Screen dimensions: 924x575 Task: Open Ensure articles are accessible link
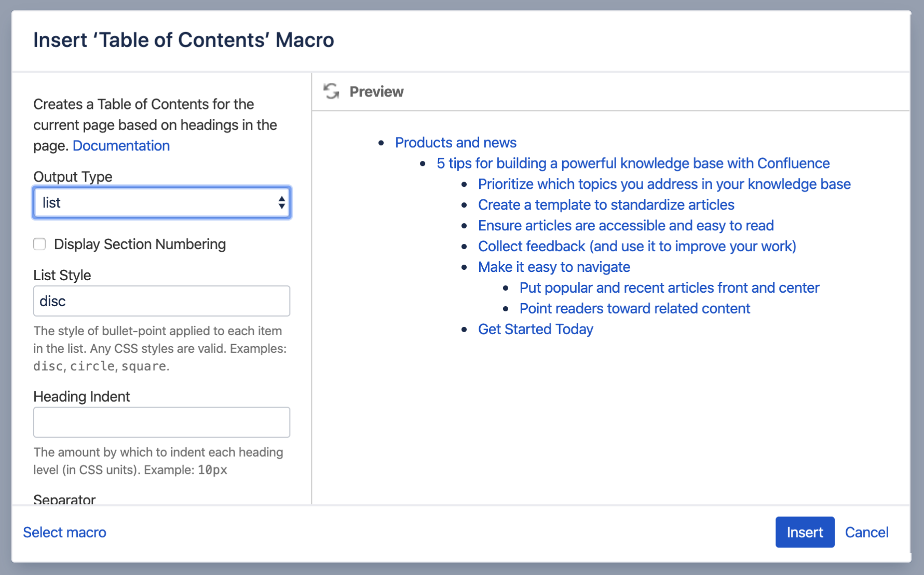(626, 226)
